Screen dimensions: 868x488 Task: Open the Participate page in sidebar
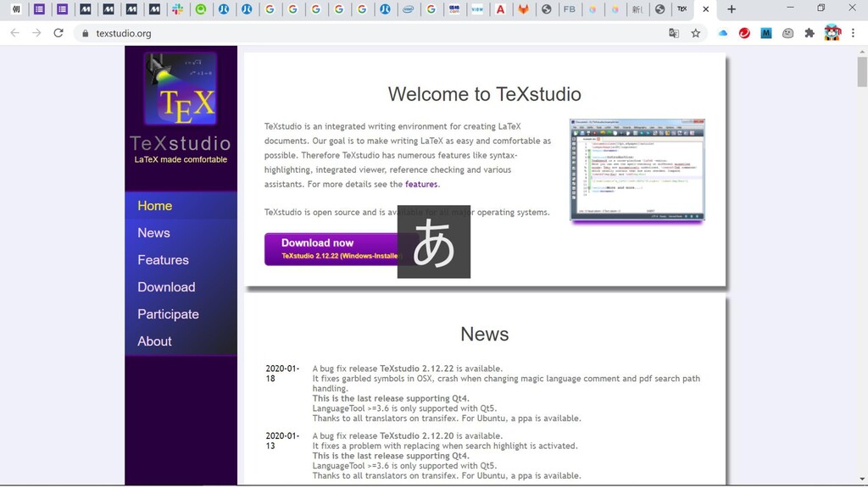(x=168, y=314)
